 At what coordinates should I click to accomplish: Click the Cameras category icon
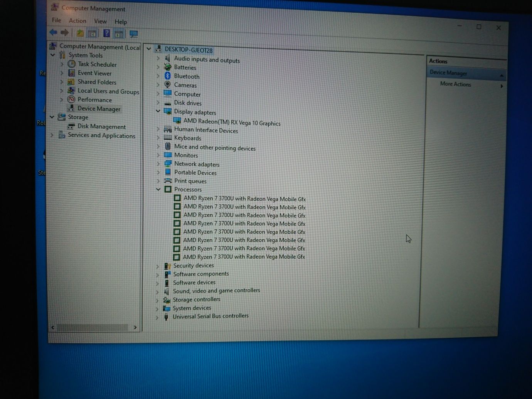tap(167, 84)
